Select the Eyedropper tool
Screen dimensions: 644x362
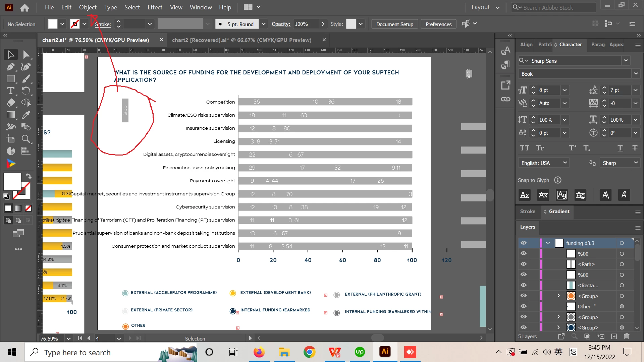coord(26,115)
